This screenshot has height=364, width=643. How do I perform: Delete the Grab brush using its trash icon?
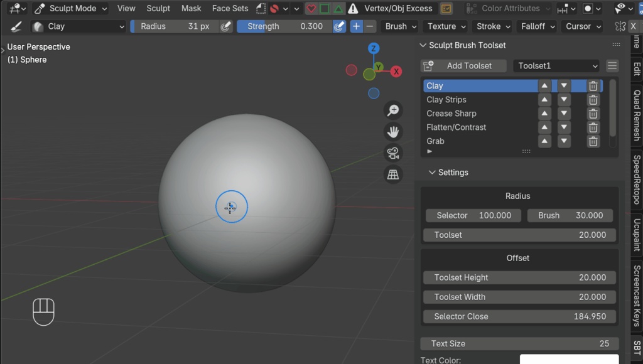(593, 141)
